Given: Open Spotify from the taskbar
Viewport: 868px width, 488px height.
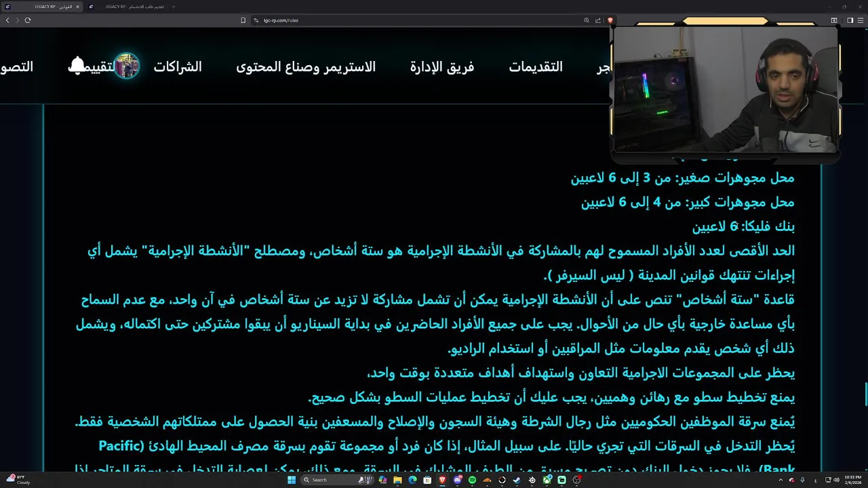Looking at the screenshot, I should [472, 480].
